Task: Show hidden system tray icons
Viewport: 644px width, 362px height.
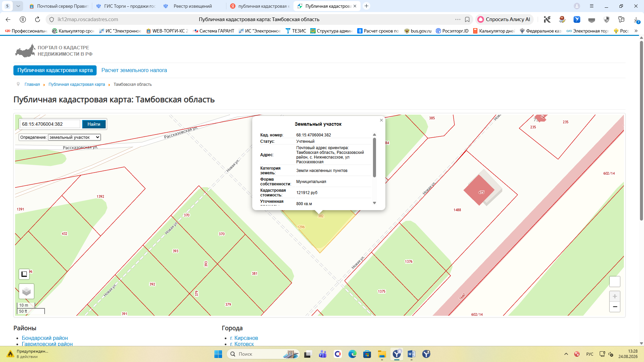Action: click(x=566, y=354)
